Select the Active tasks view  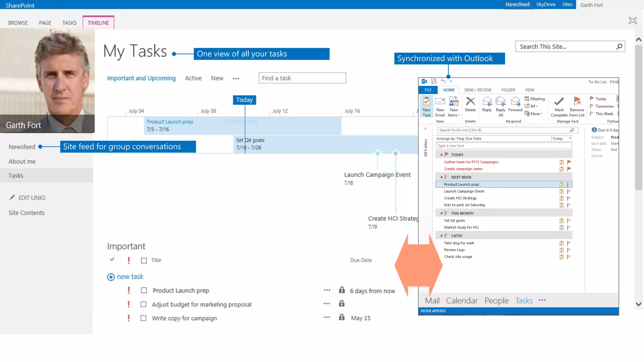[x=193, y=78]
